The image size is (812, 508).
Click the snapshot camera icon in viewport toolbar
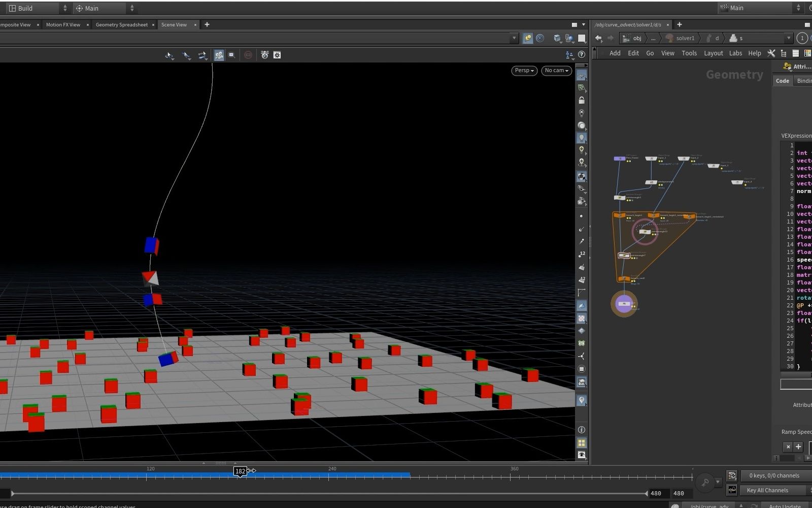coord(264,55)
